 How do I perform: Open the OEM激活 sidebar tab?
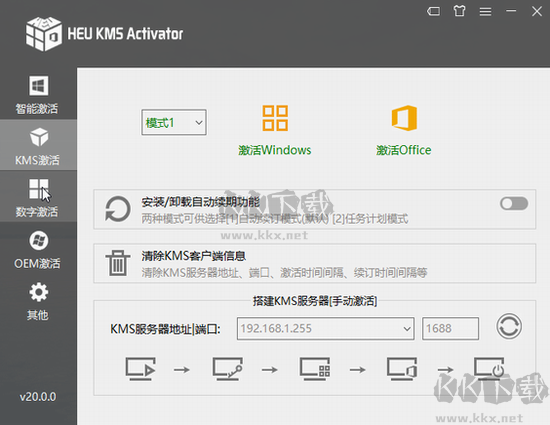pyautogui.click(x=38, y=249)
